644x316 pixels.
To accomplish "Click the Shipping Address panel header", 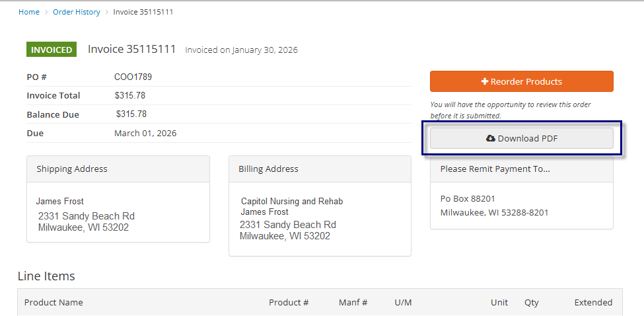I will tap(118, 169).
